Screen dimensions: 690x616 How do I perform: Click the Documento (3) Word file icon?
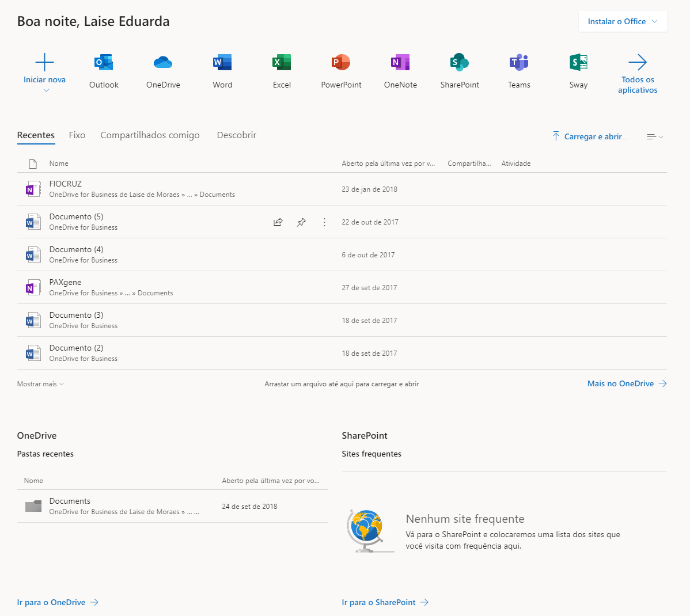click(33, 320)
